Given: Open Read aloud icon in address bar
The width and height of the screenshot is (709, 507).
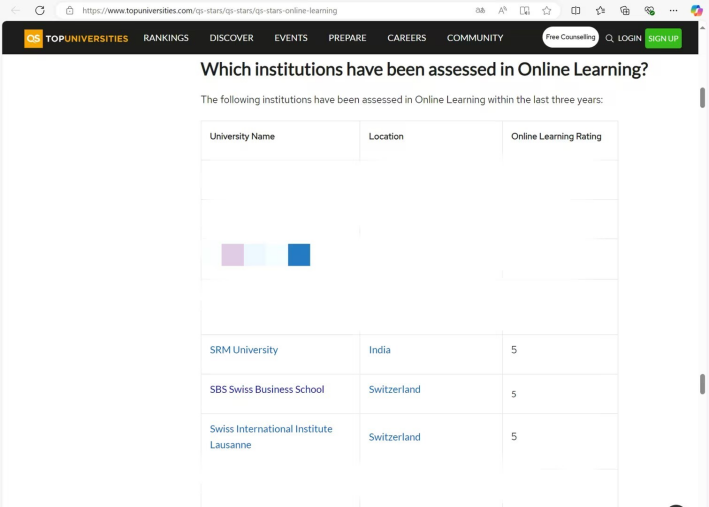Looking at the screenshot, I should 502,10.
